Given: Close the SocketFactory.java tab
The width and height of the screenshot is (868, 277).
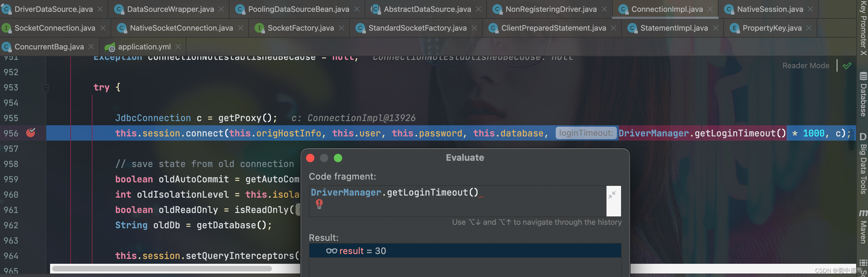Looking at the screenshot, I should pos(341,28).
